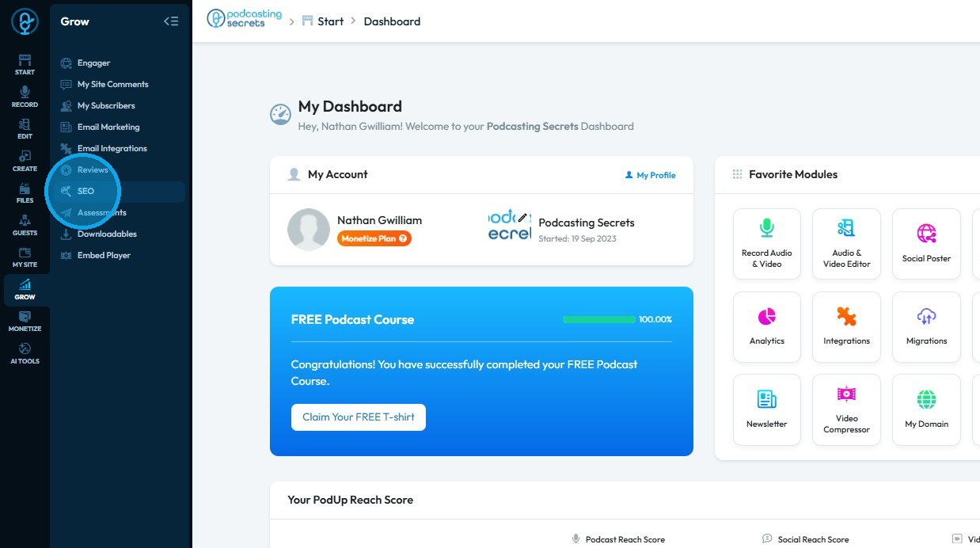Viewport: 980px width, 548px height.
Task: Click the PodUp logo at top left
Action: tap(25, 21)
